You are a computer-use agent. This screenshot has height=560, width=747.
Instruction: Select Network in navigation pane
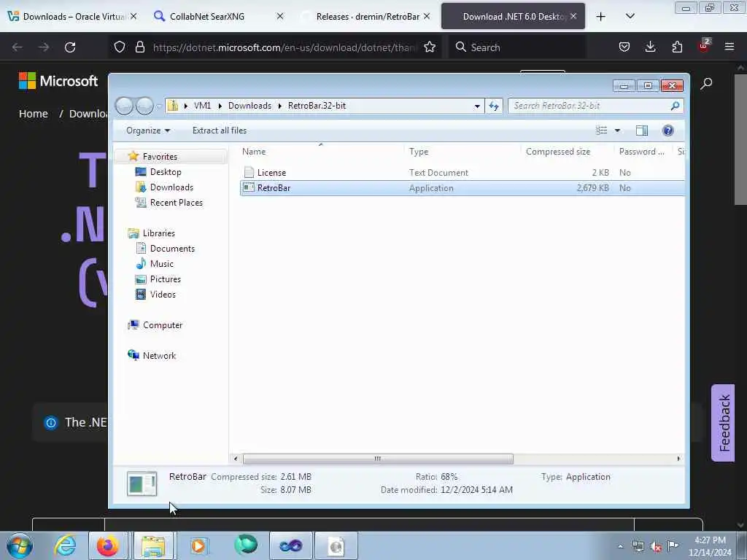(159, 356)
